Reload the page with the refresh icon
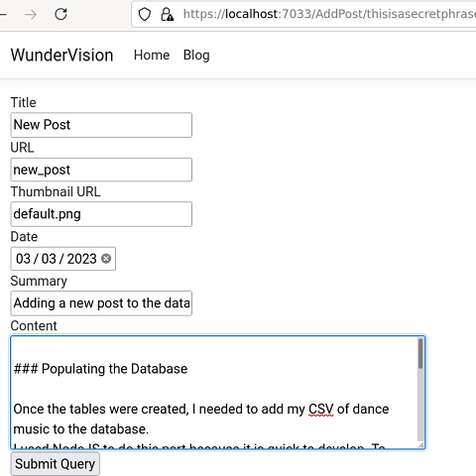This screenshot has width=476, height=476. pos(60,14)
